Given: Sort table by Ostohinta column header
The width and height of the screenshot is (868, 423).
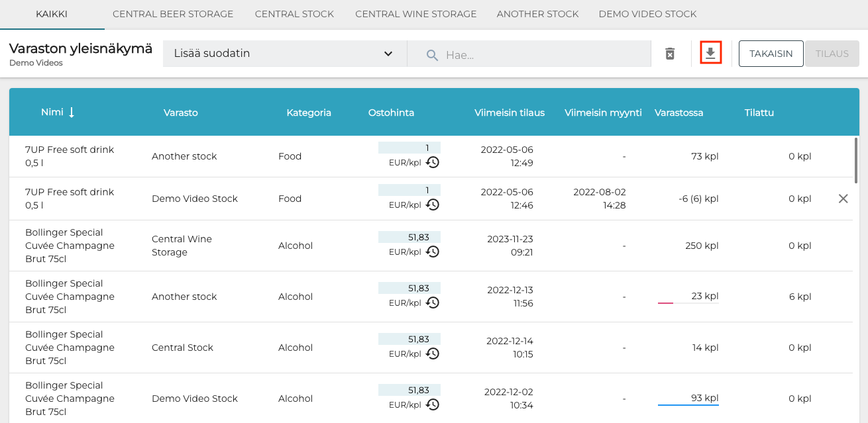Looking at the screenshot, I should pos(391,113).
